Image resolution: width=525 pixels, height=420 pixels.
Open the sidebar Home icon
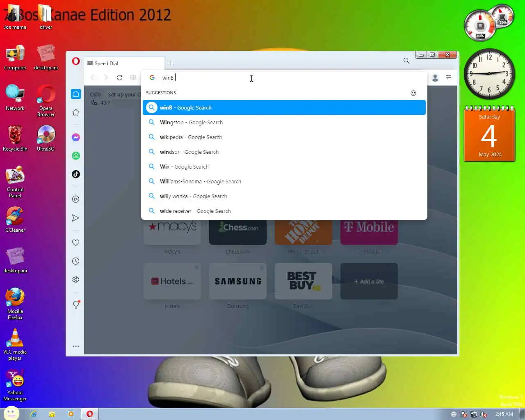tap(76, 94)
